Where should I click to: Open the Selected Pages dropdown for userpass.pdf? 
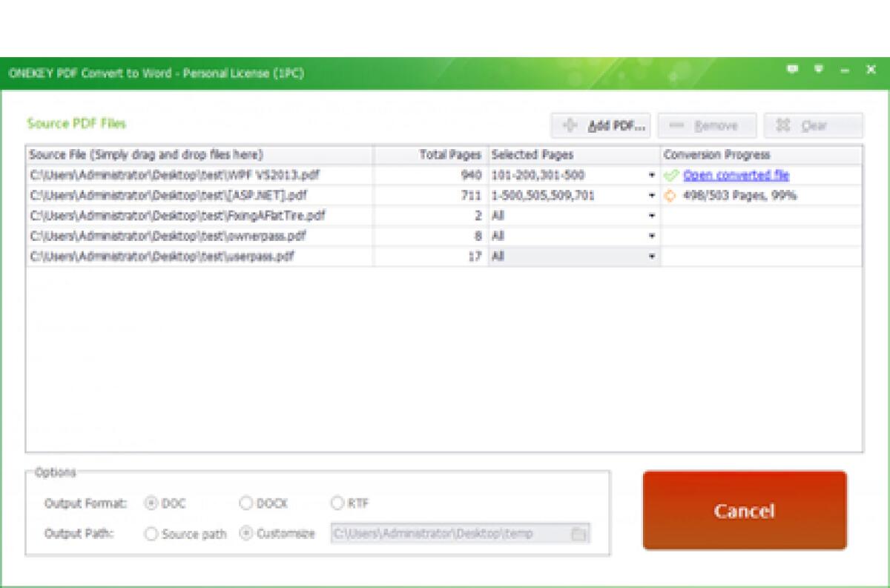coord(651,257)
